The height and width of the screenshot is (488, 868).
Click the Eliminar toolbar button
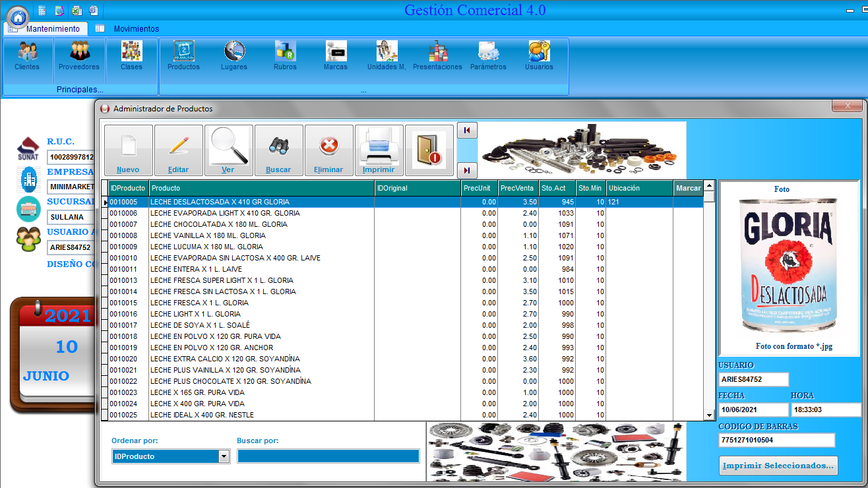328,151
